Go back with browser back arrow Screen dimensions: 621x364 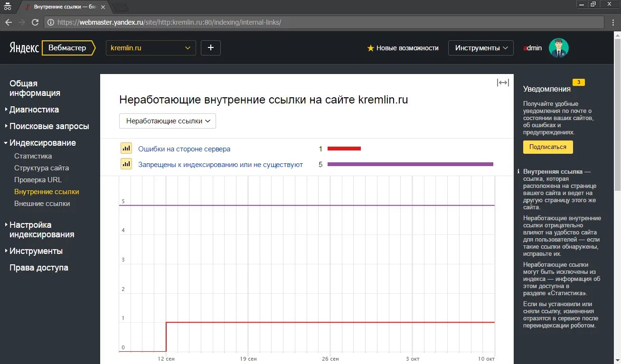point(9,22)
